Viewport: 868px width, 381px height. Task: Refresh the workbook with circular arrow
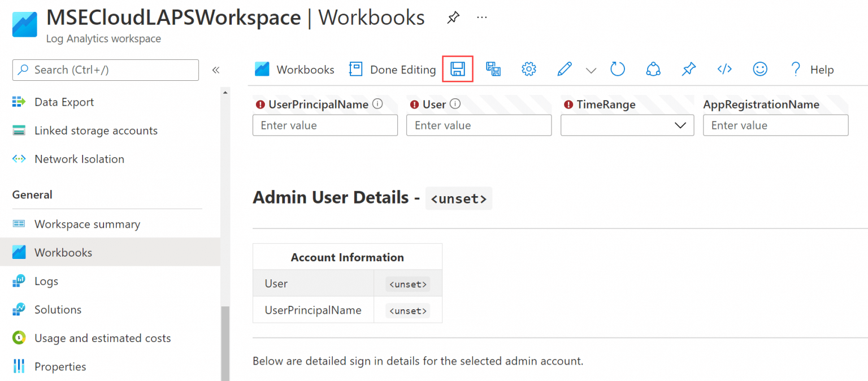coord(618,69)
